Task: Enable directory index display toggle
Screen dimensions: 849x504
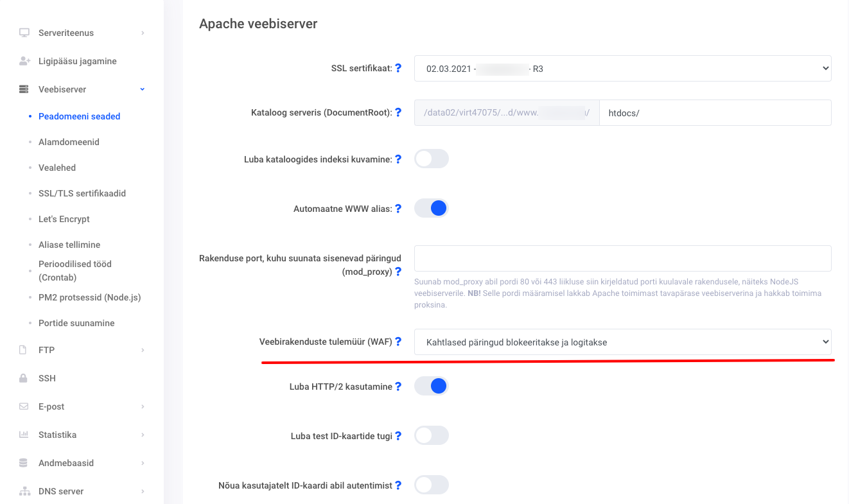Action: [431, 159]
